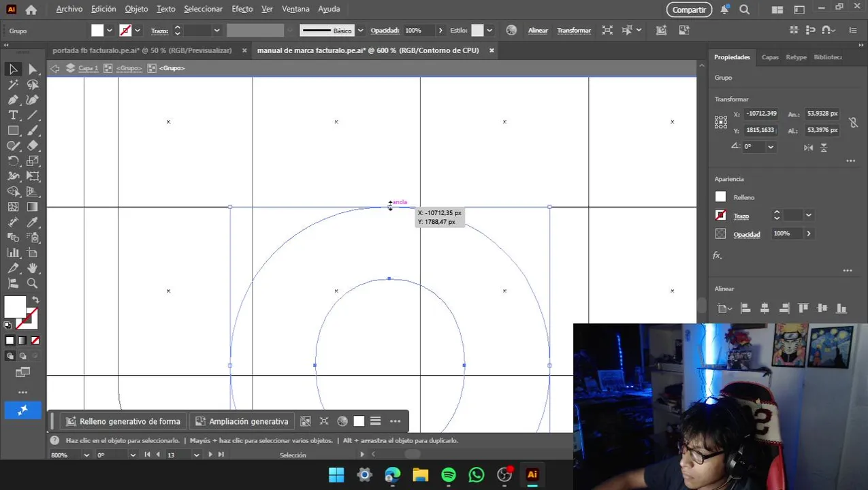Click horizontal align center in Alinear section
The image size is (868, 490).
(765, 308)
